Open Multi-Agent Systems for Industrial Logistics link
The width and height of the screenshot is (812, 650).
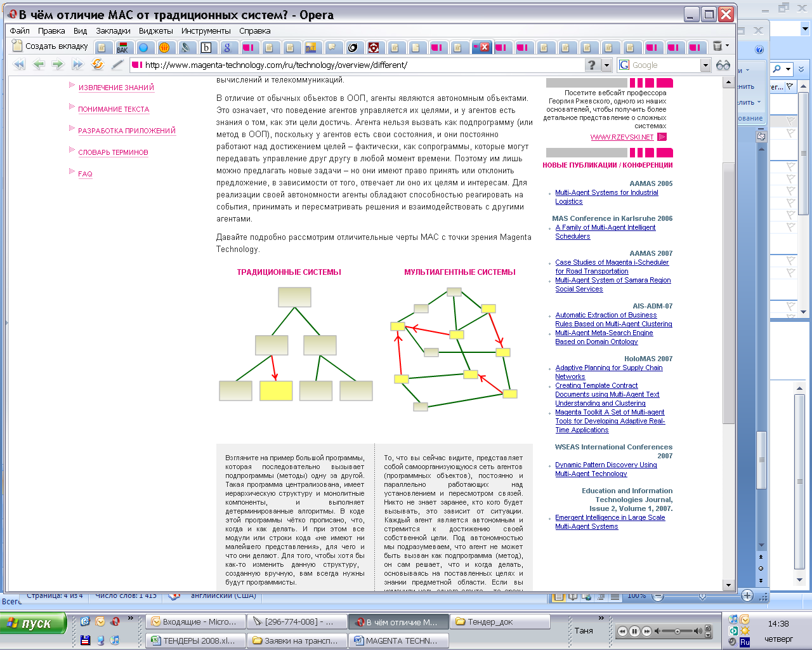pyautogui.click(x=606, y=197)
